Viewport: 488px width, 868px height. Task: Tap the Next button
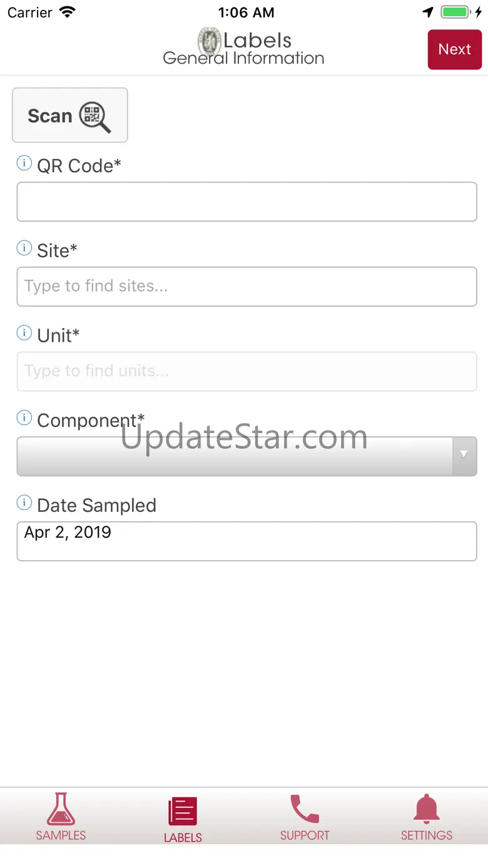(455, 49)
